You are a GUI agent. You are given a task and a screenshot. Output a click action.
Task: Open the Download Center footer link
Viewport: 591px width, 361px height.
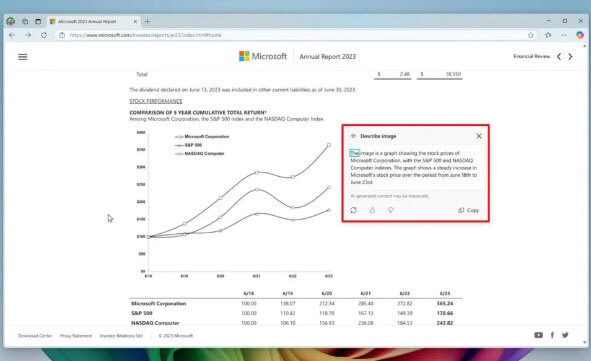35,336
